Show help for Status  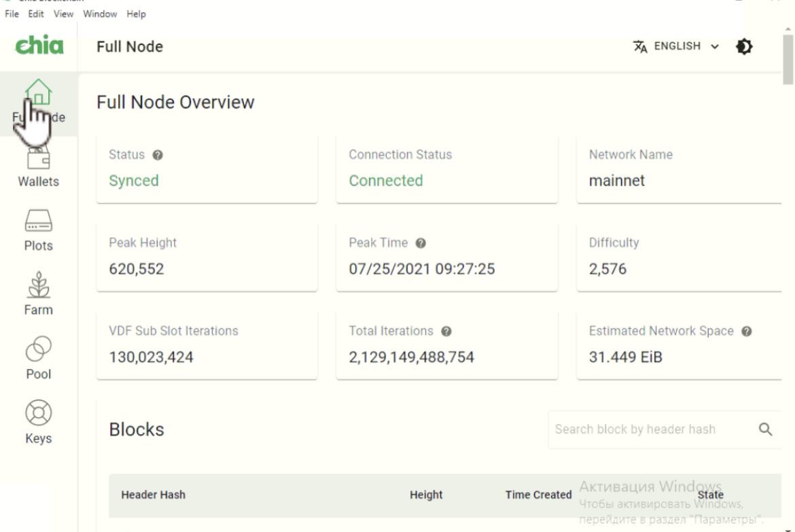point(158,155)
